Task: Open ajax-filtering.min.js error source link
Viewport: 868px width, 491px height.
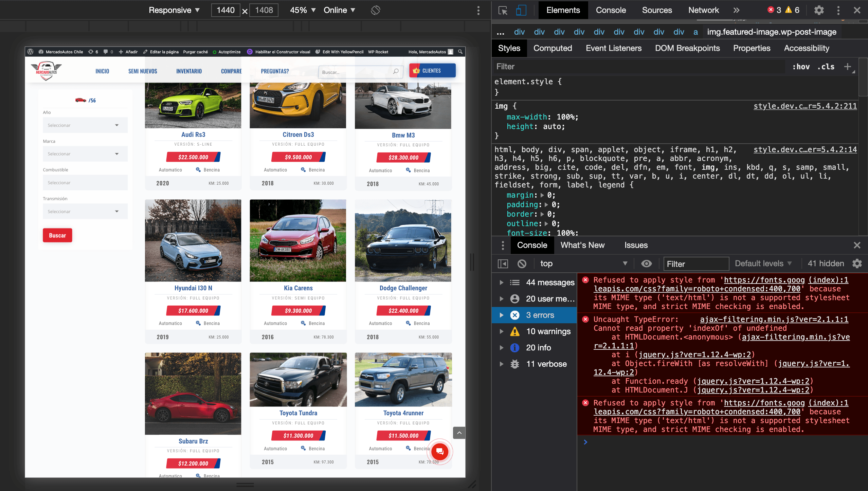Action: click(x=774, y=320)
